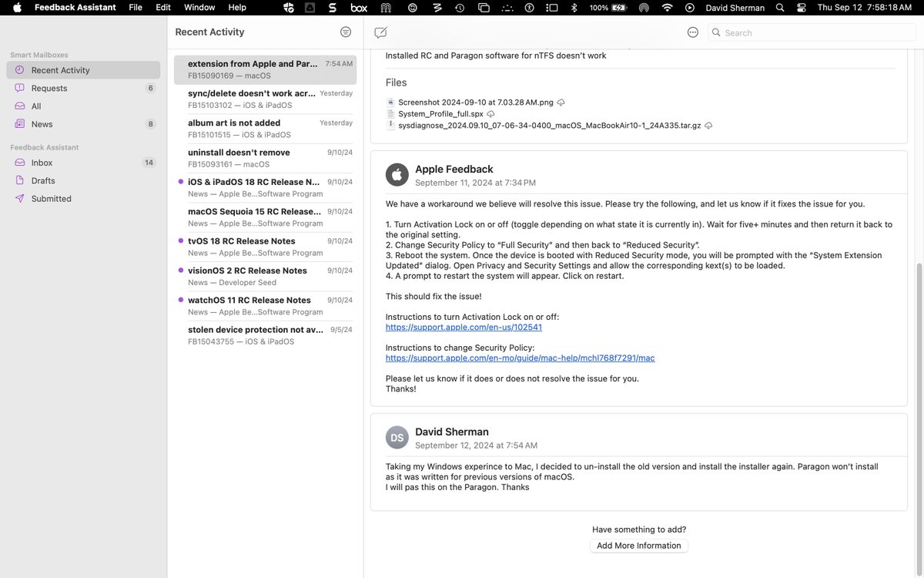Viewport: 924px width, 578px height.
Task: Open 'iOS & iPadOS 18 RC Release N...' news
Action: point(266,187)
